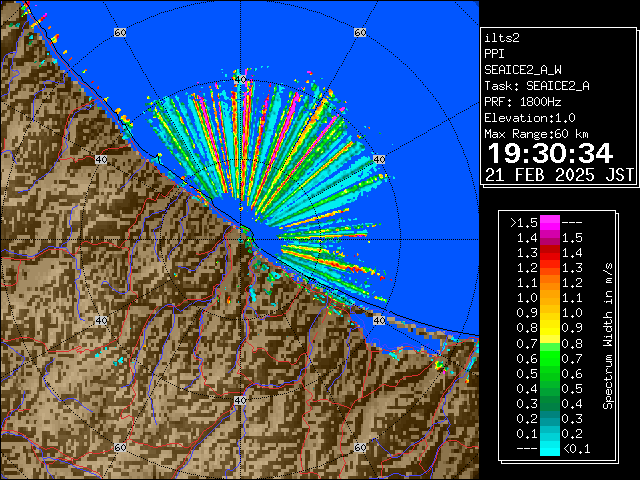This screenshot has width=640, height=480.
Task: Click the 'Max Range:60 km' line
Action: (x=536, y=134)
